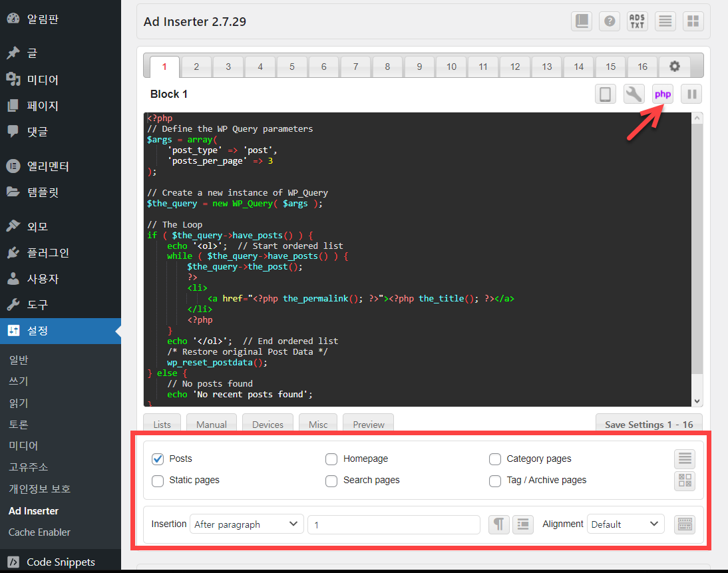Toggle PHP processing button
Viewport: 728px width, 573px height.
663,95
